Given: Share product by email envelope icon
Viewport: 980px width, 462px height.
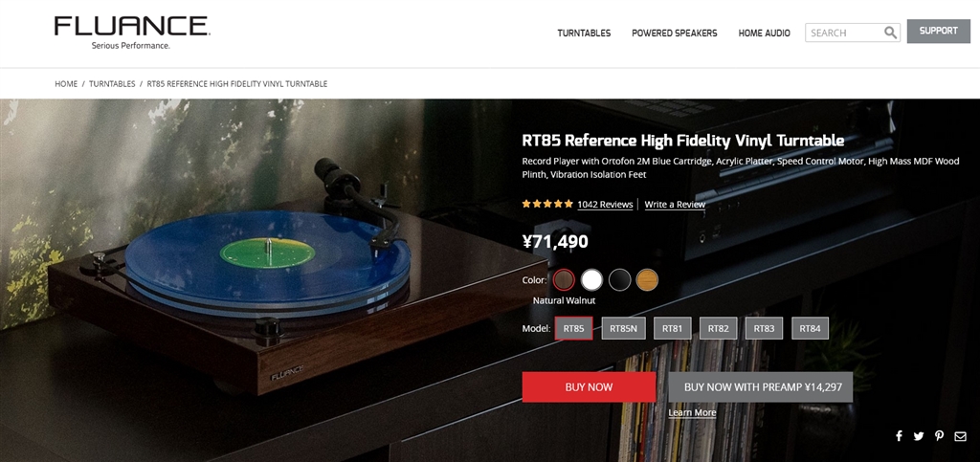Looking at the screenshot, I should 960,436.
